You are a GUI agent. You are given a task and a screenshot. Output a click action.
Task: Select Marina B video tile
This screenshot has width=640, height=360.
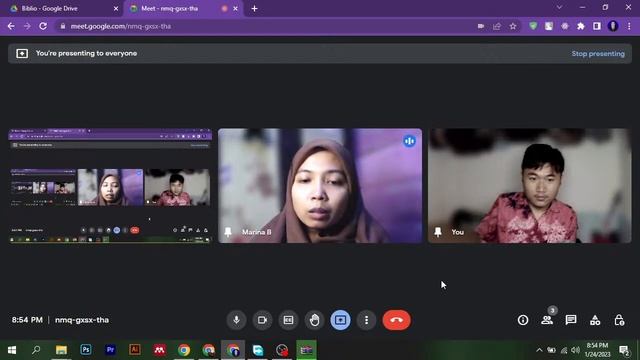[x=320, y=186]
